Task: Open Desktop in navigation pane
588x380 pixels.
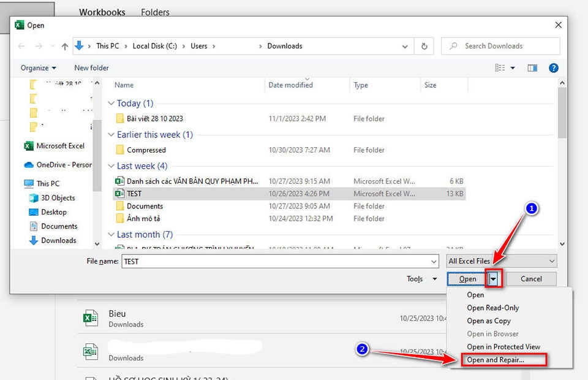Action: (x=48, y=212)
